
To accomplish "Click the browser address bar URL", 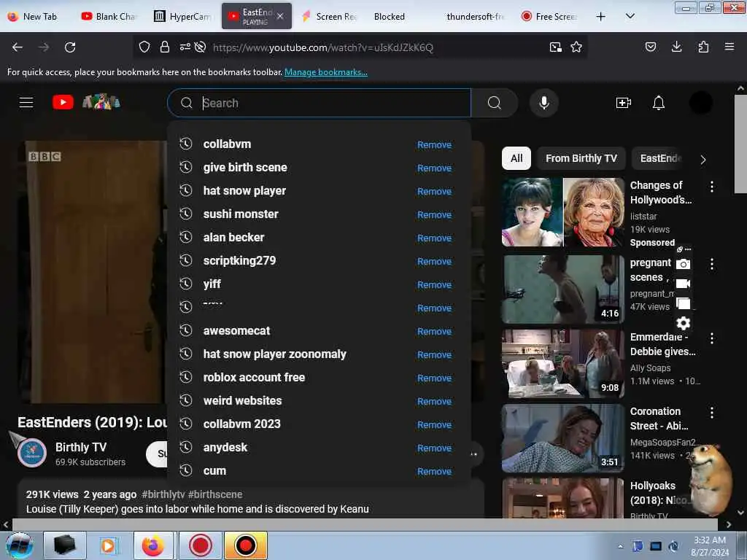I will click(323, 47).
